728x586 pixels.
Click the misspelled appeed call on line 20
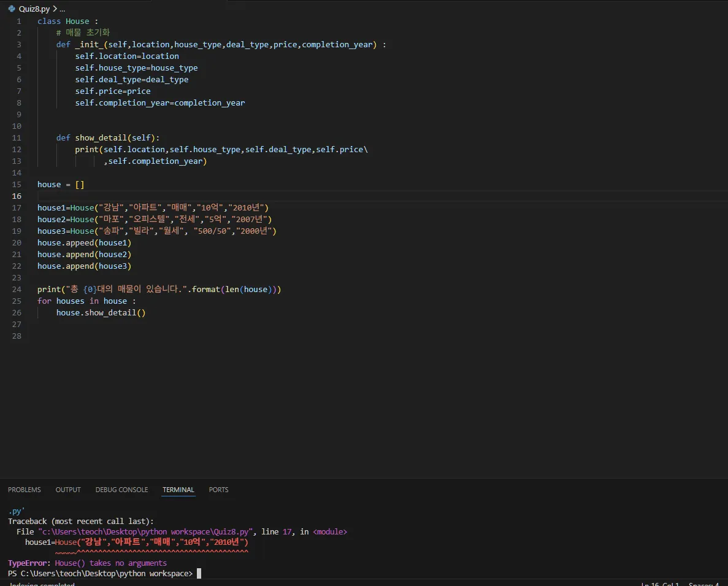(x=80, y=242)
